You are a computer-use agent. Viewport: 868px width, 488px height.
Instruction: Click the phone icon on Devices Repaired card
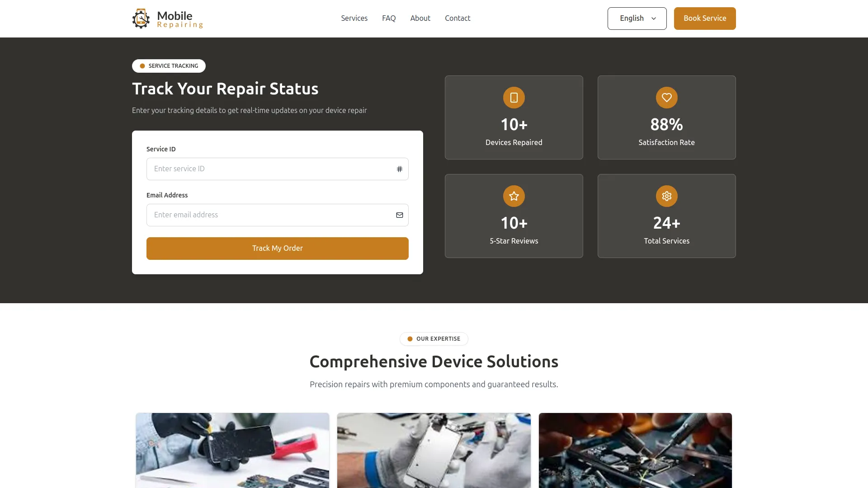[514, 97]
